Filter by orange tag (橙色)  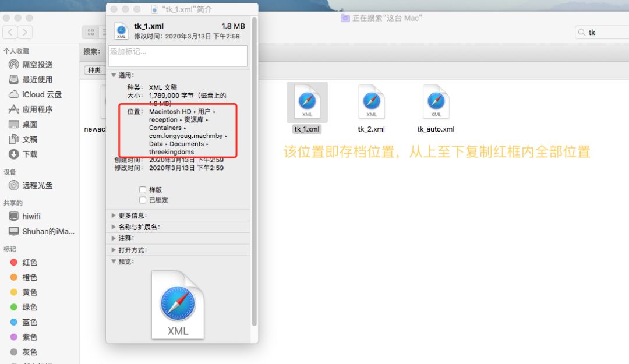click(23, 277)
